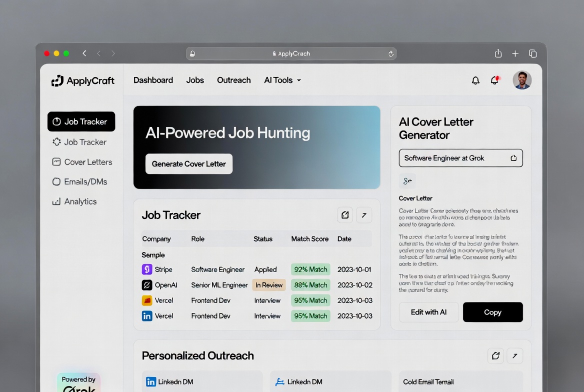Open Emails/DMs in the sidebar

coord(79,181)
